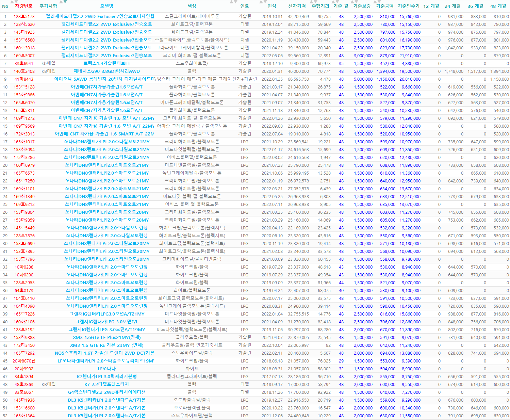Click the ascending sort arrow before the 기준 월 header
This screenshot has width=510, height=420.
click(x=333, y=2)
